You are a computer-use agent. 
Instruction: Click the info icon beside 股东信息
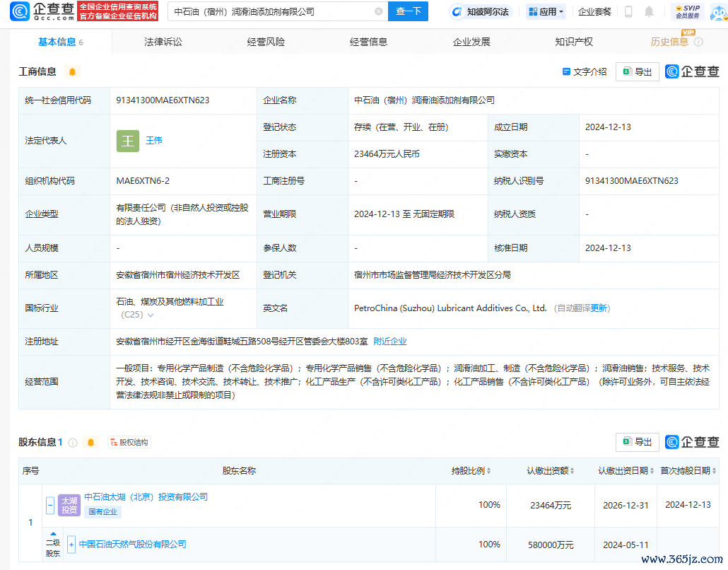click(x=73, y=442)
